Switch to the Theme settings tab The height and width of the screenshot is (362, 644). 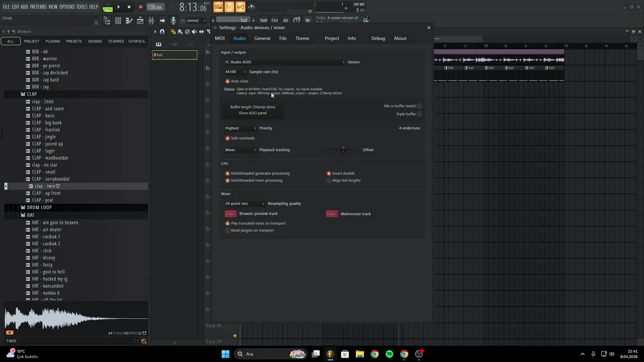(302, 38)
